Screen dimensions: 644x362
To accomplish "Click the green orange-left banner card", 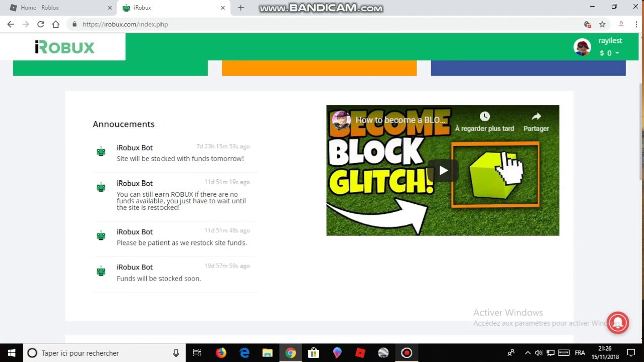I will [110, 68].
